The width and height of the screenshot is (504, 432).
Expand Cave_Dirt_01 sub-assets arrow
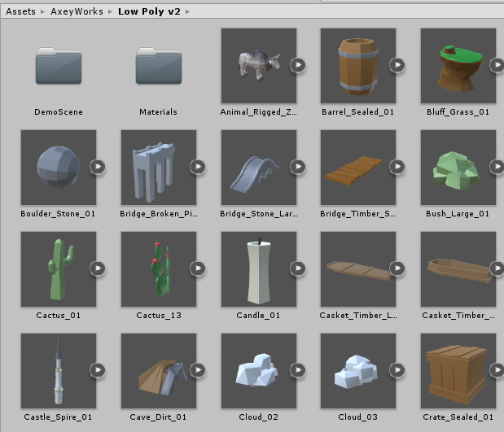pyautogui.click(x=198, y=370)
